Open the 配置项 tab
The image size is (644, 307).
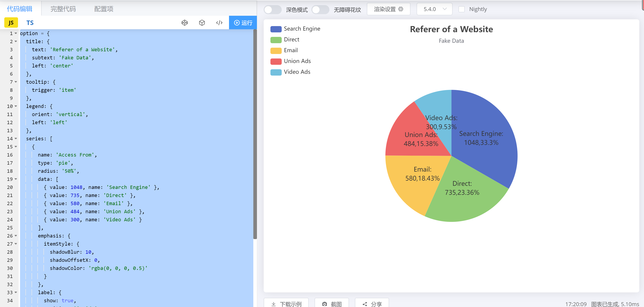pos(104,9)
